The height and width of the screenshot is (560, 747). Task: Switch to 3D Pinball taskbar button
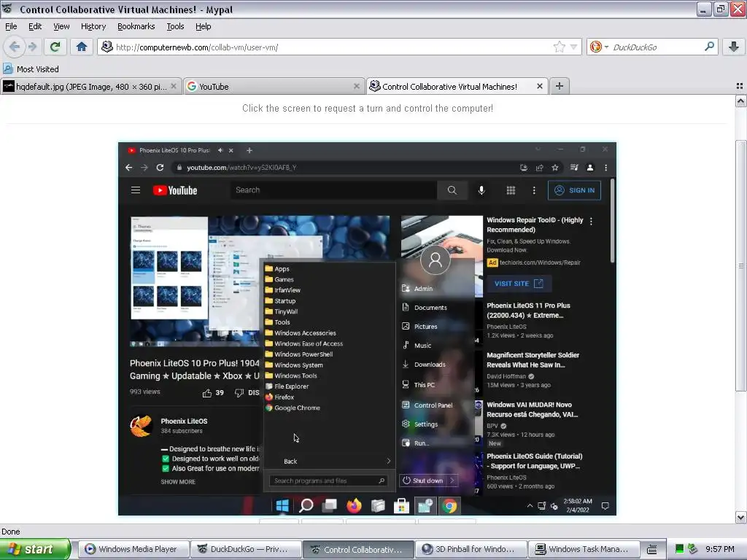coord(471,550)
